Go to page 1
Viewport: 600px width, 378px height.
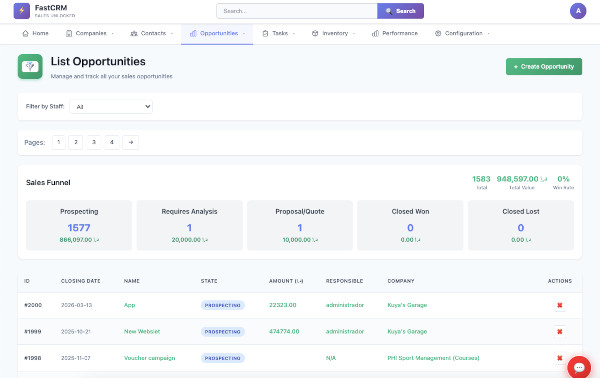point(59,142)
